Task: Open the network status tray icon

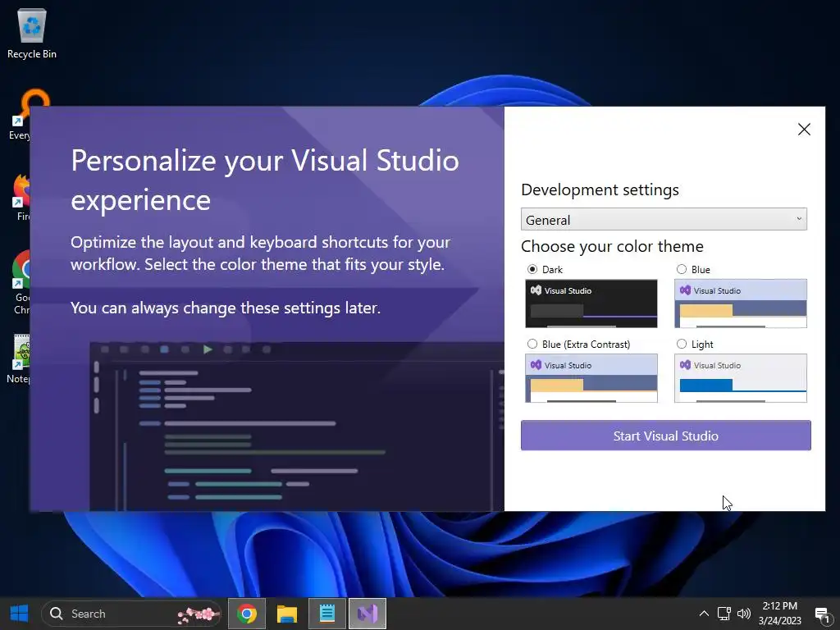Action: click(724, 614)
